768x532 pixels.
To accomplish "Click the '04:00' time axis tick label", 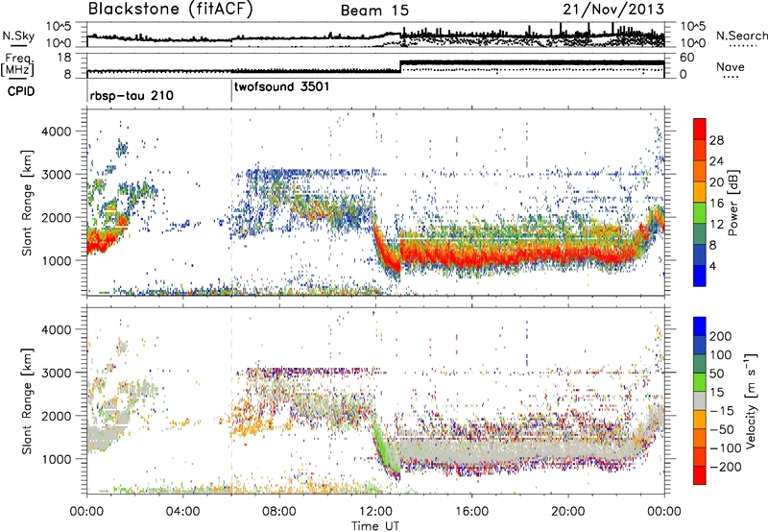I will pyautogui.click(x=183, y=512).
